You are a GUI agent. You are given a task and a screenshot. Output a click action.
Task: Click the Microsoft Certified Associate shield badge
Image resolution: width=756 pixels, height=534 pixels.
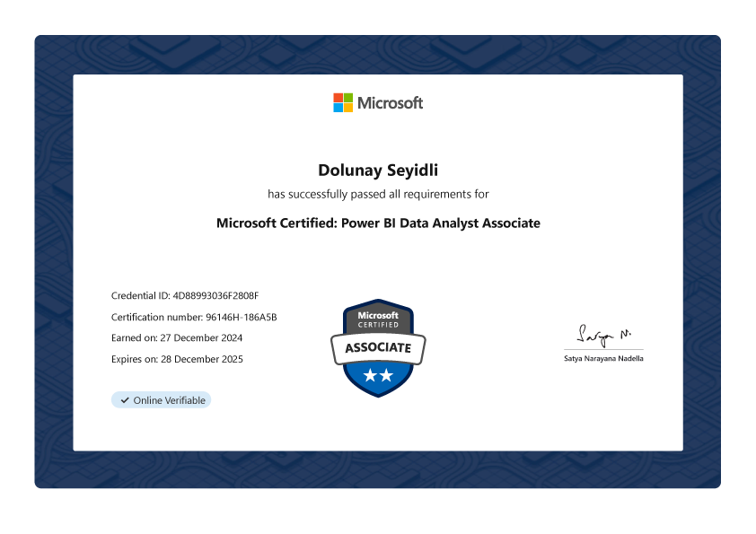point(378,348)
